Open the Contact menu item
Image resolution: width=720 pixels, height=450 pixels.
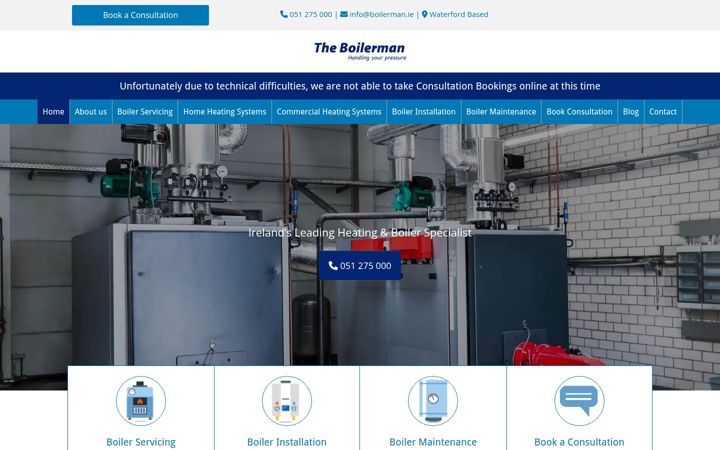click(663, 112)
